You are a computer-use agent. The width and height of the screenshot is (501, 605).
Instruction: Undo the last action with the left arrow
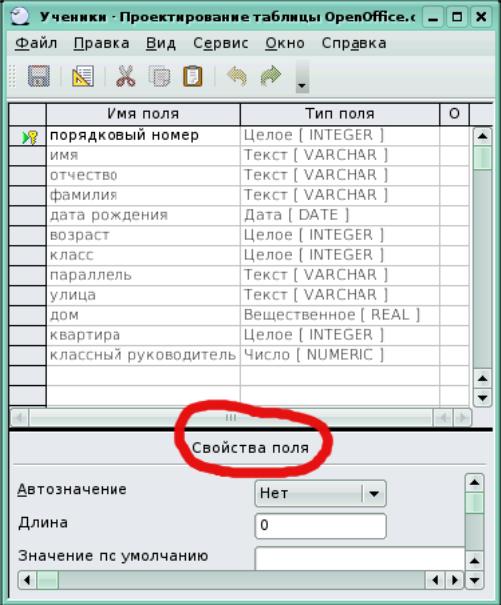tap(237, 76)
